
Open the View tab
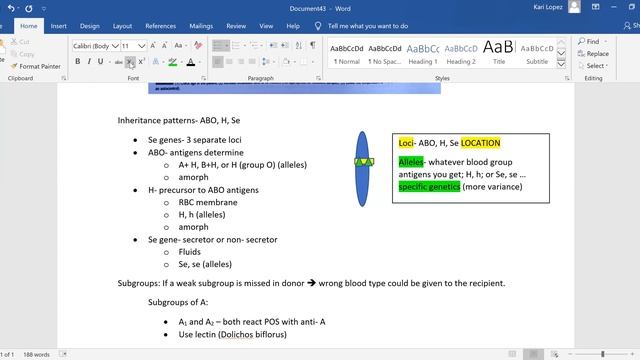click(266, 26)
